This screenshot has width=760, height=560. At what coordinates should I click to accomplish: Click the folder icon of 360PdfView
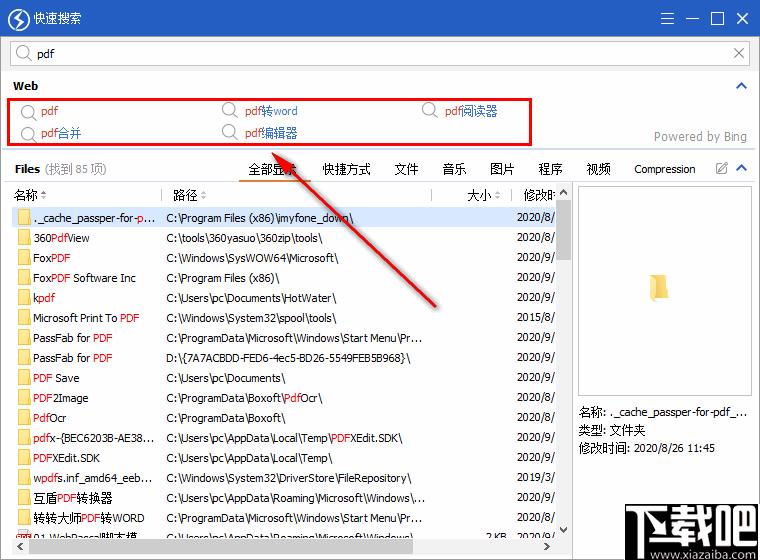click(24, 238)
